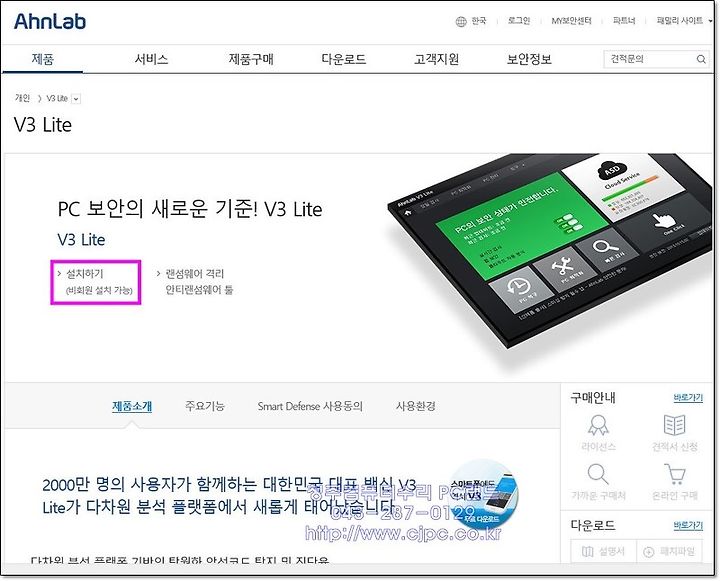720x581 pixels.
Task: Click the globe language icon
Action: [461, 22]
